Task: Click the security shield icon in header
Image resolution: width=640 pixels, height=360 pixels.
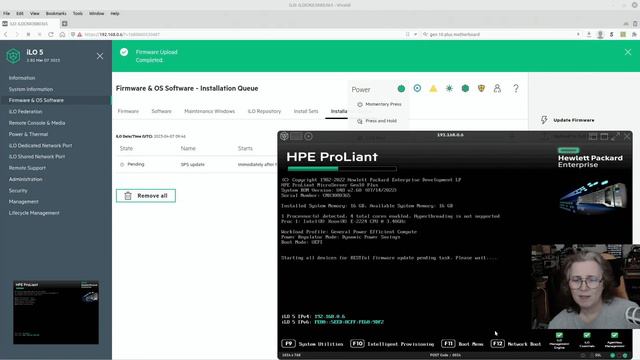Action: [481, 88]
